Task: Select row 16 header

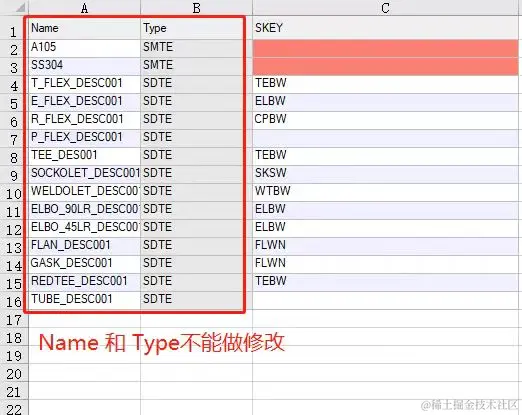Action: click(13, 302)
